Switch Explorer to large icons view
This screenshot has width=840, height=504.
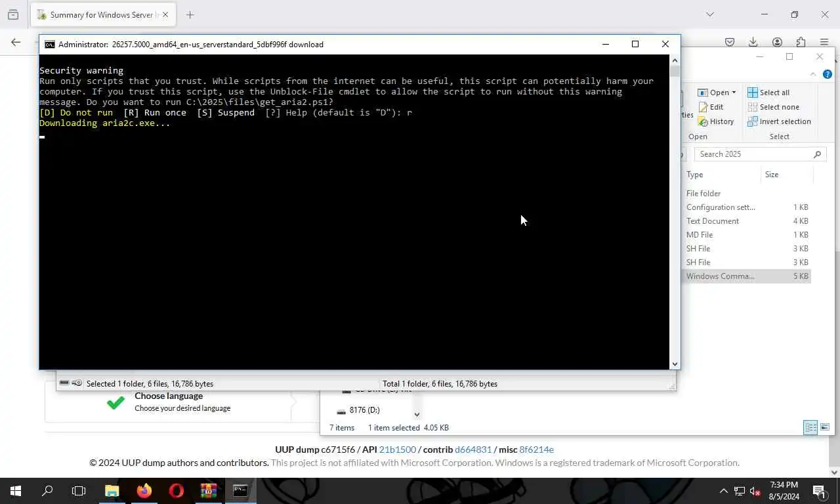click(825, 427)
